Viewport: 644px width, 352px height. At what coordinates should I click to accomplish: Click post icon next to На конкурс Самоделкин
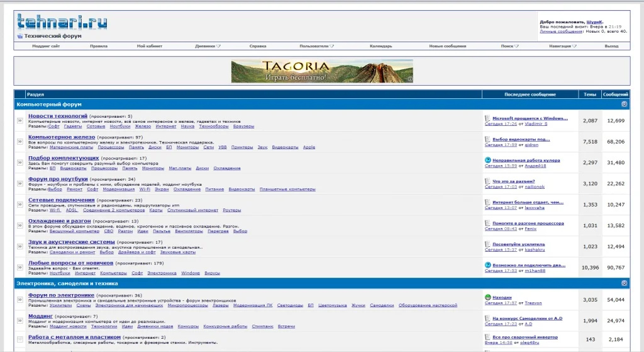[x=487, y=318]
